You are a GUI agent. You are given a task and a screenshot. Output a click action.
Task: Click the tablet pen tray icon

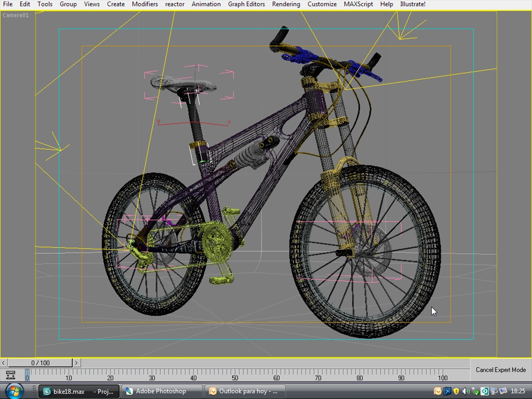pos(503,391)
